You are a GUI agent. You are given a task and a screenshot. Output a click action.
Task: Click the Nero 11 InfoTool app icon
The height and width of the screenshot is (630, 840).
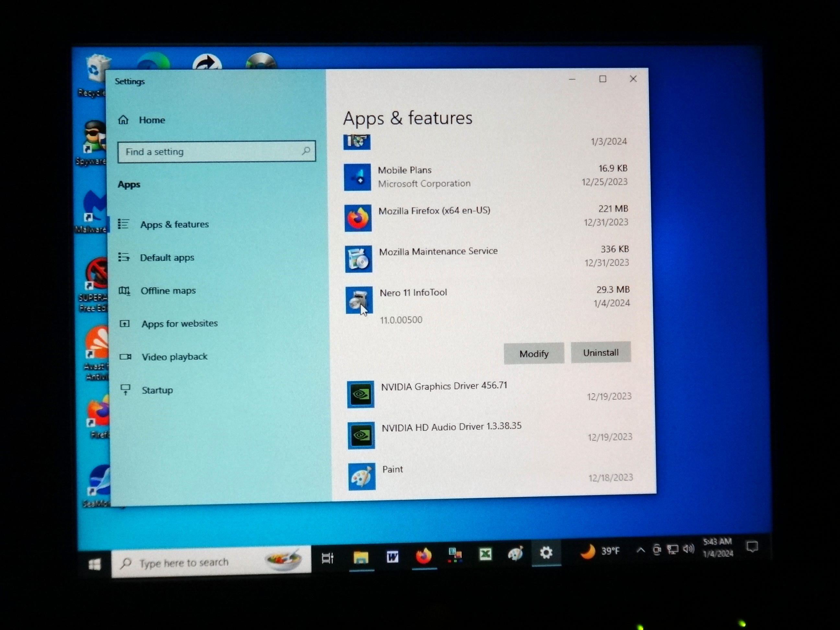(359, 300)
